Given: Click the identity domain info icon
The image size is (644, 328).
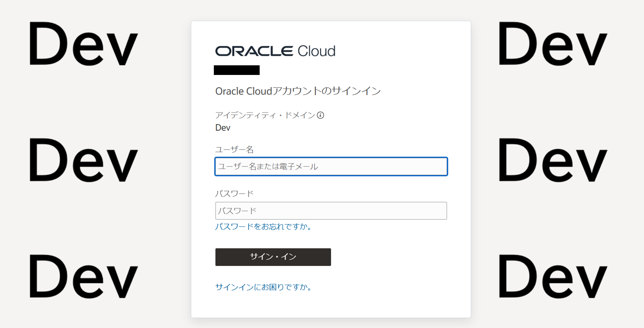Looking at the screenshot, I should pyautogui.click(x=320, y=115).
